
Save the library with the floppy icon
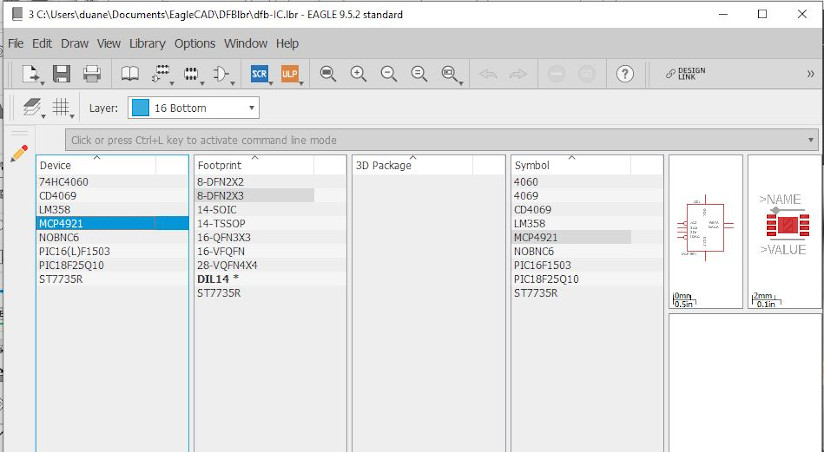pyautogui.click(x=61, y=74)
